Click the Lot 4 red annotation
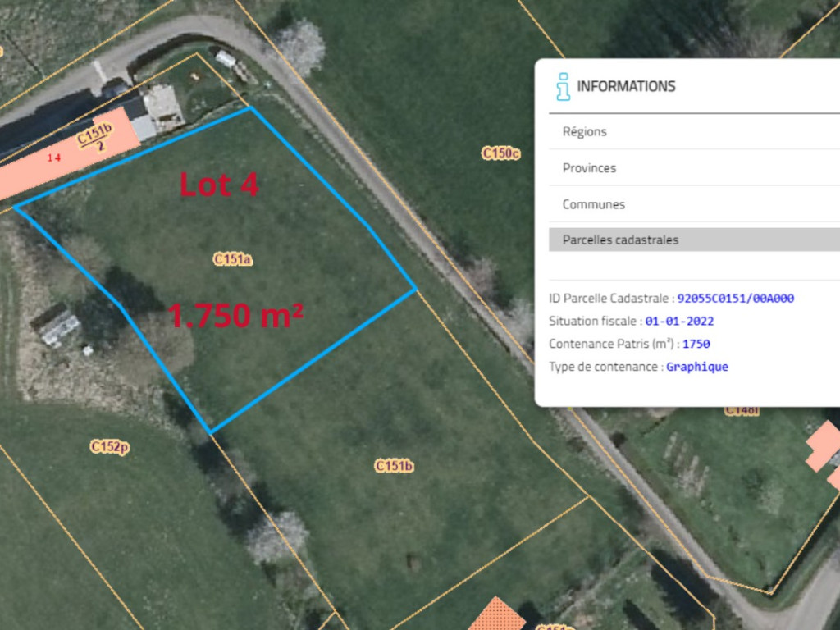 (219, 185)
